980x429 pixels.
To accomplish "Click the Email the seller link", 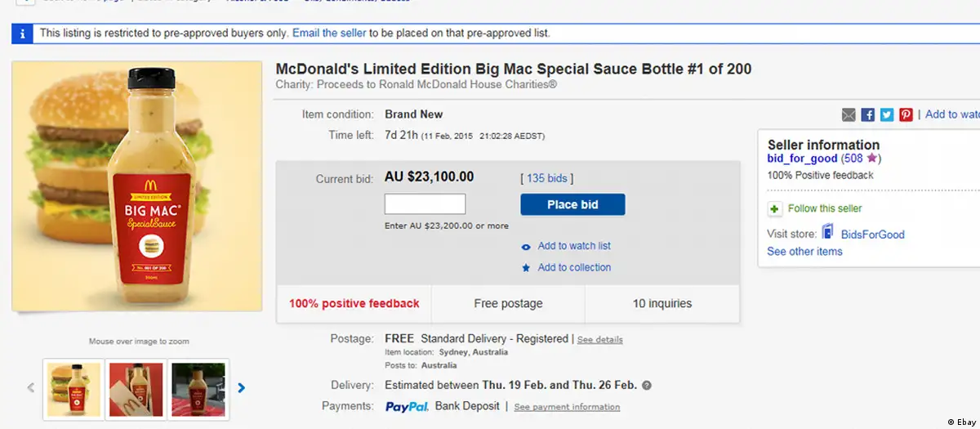I will (x=329, y=34).
